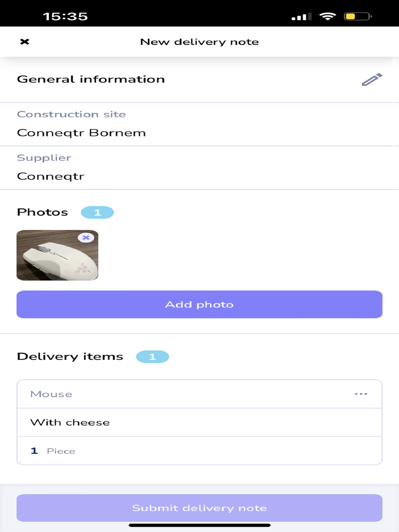Tap the General information heading
Image resolution: width=399 pixels, height=532 pixels.
pyautogui.click(x=91, y=79)
